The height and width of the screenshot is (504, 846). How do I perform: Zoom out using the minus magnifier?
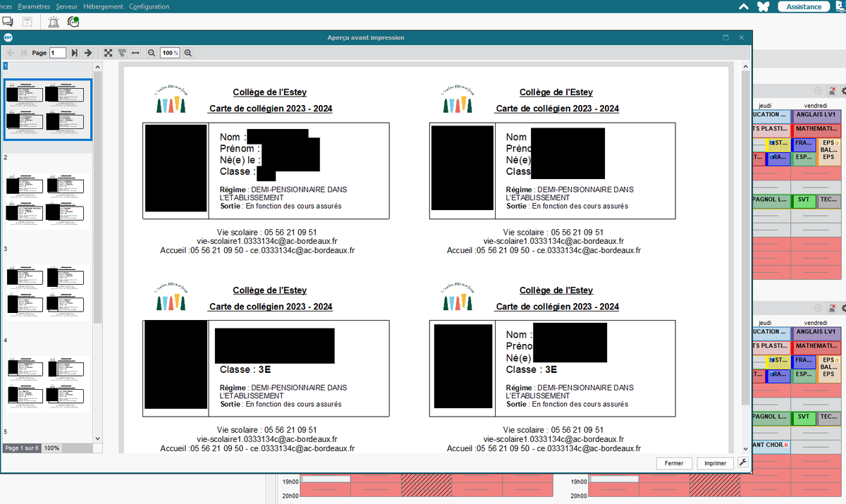[151, 52]
